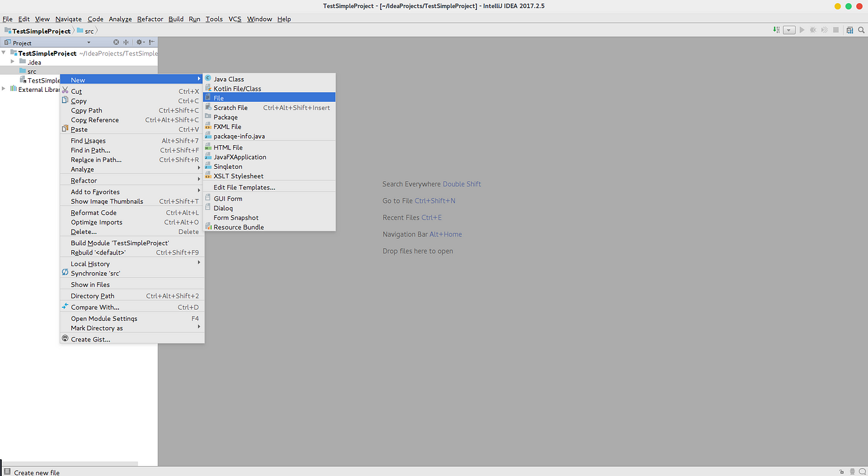Click the HTML File icon
The image size is (868, 476).
[208, 147]
